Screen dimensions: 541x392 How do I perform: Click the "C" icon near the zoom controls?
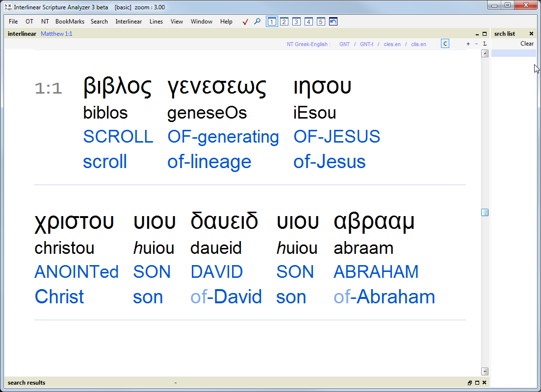pos(445,44)
